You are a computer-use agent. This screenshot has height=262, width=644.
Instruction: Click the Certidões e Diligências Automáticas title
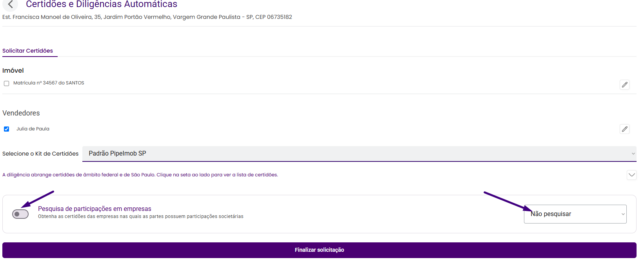pyautogui.click(x=102, y=4)
